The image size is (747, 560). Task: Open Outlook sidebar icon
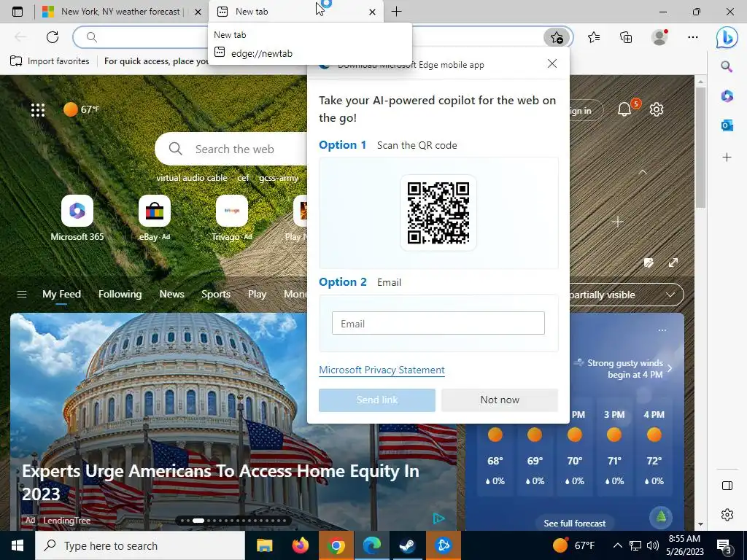click(727, 125)
